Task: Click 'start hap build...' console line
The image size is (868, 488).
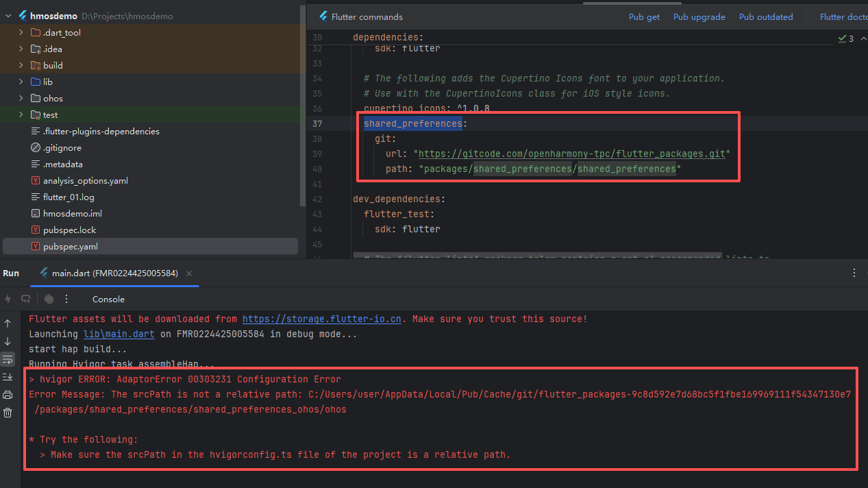Action: [x=77, y=349]
